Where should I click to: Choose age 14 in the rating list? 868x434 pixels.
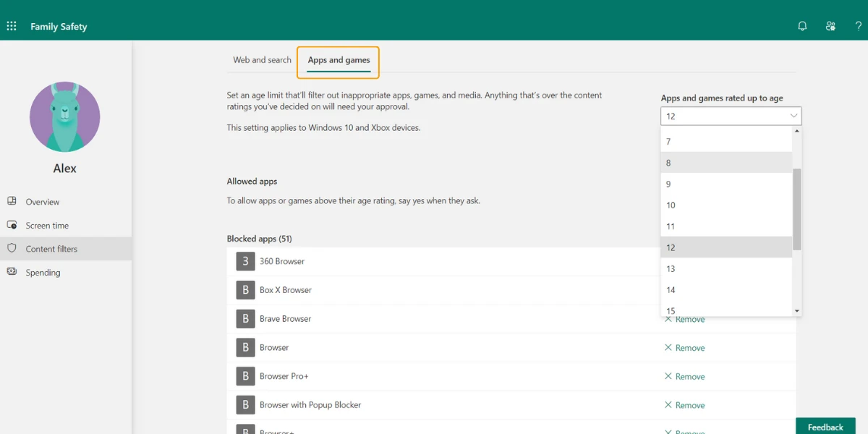pyautogui.click(x=726, y=290)
